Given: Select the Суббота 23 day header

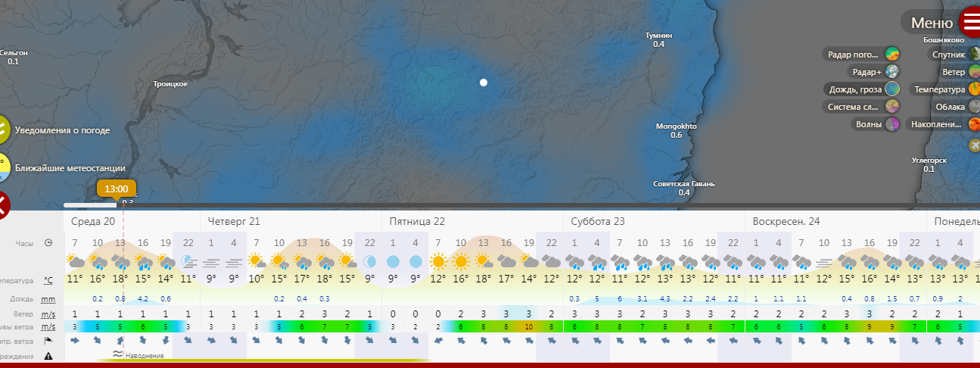Looking at the screenshot, I should [597, 221].
